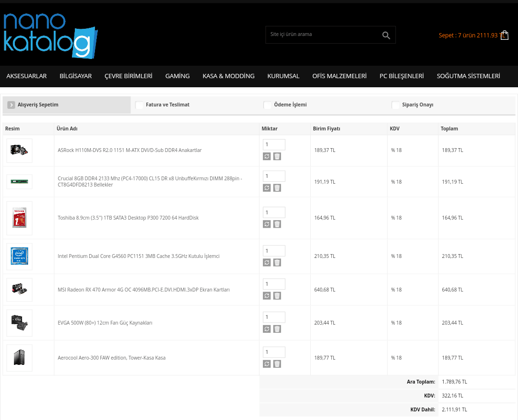Open the SOĞUTMA SİSTEMLERİ menu
This screenshot has width=518, height=420.
[469, 76]
